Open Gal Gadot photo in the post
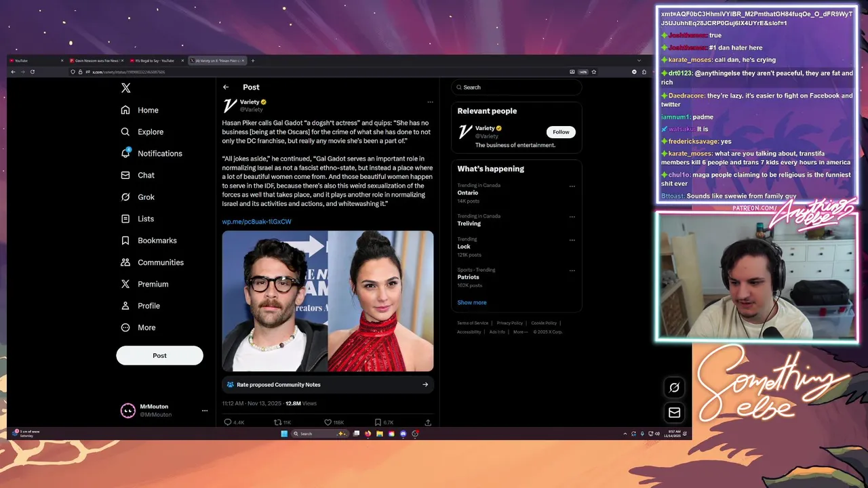The width and height of the screenshot is (868, 488). click(381, 301)
